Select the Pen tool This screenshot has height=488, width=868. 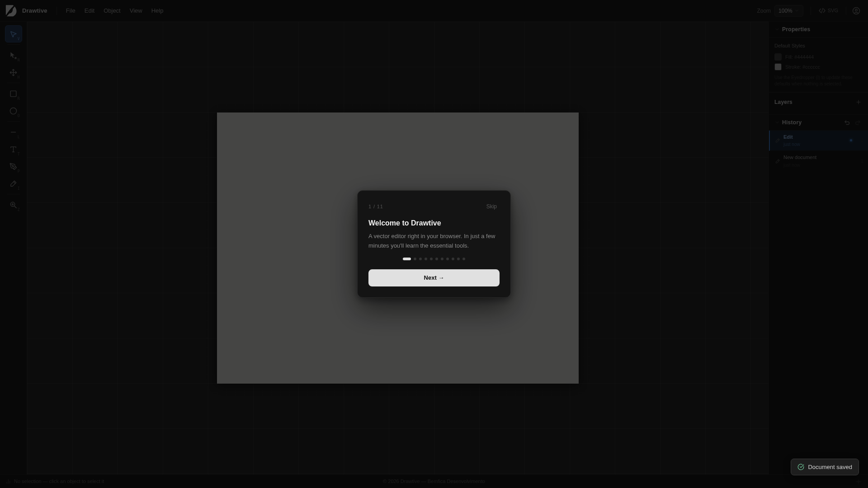14,167
